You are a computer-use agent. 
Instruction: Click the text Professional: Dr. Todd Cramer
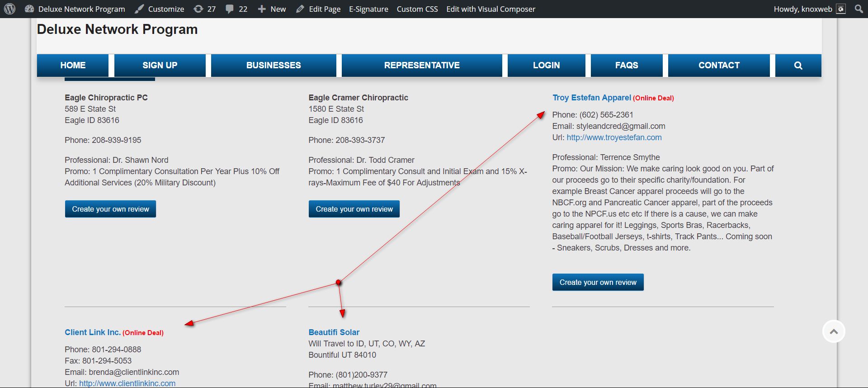click(362, 160)
